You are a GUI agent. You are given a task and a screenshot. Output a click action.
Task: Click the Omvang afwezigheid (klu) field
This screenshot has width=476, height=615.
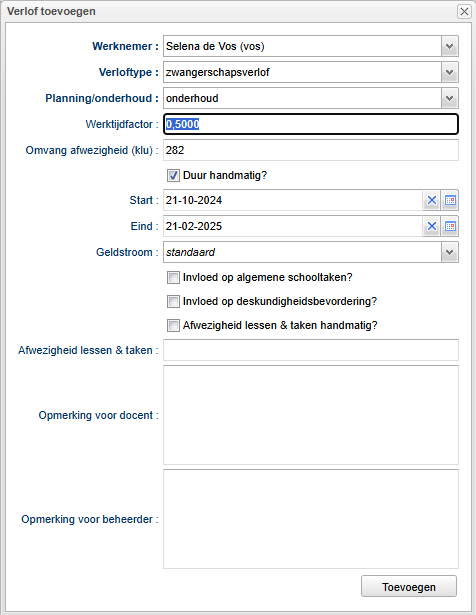click(x=311, y=150)
